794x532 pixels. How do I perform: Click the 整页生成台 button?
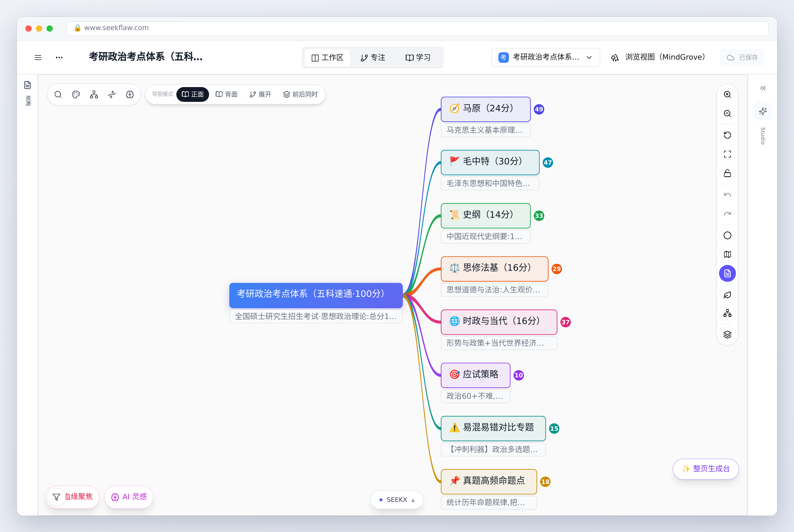[x=706, y=469]
